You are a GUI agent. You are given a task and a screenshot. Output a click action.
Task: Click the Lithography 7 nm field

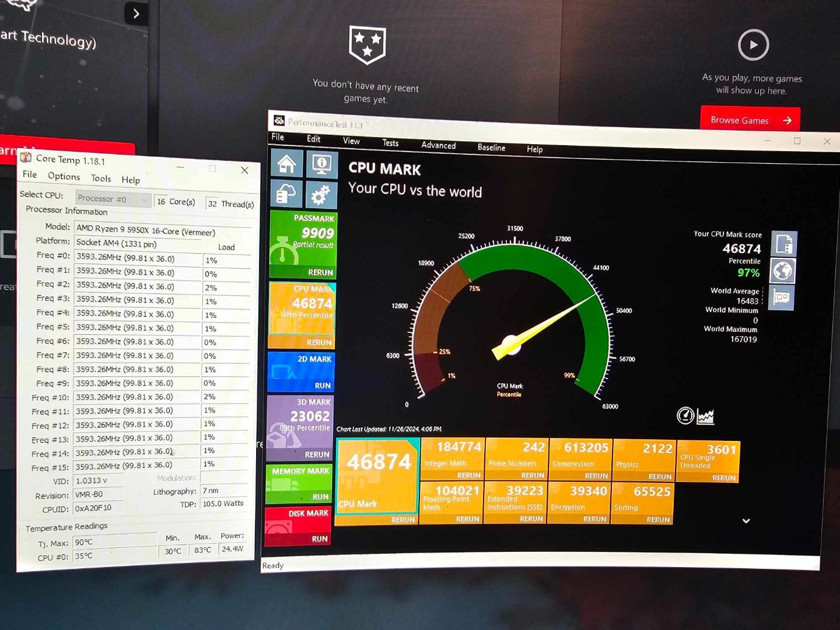tap(225, 491)
